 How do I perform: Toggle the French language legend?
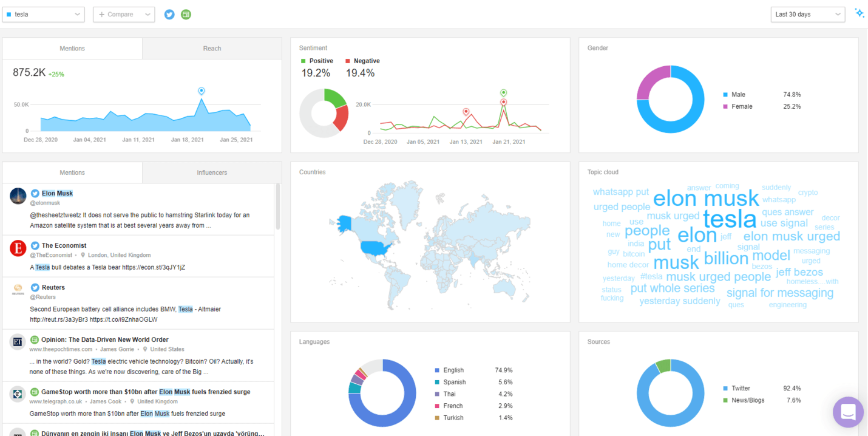tap(449, 406)
